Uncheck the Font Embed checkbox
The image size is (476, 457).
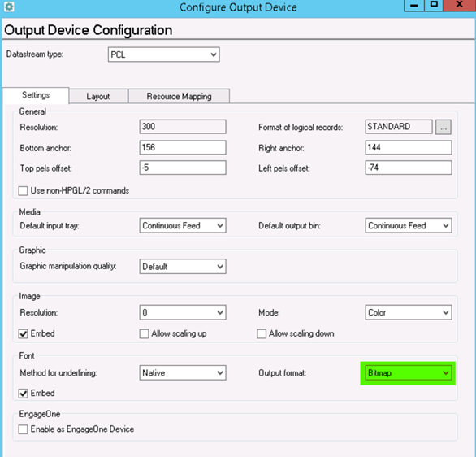23,394
